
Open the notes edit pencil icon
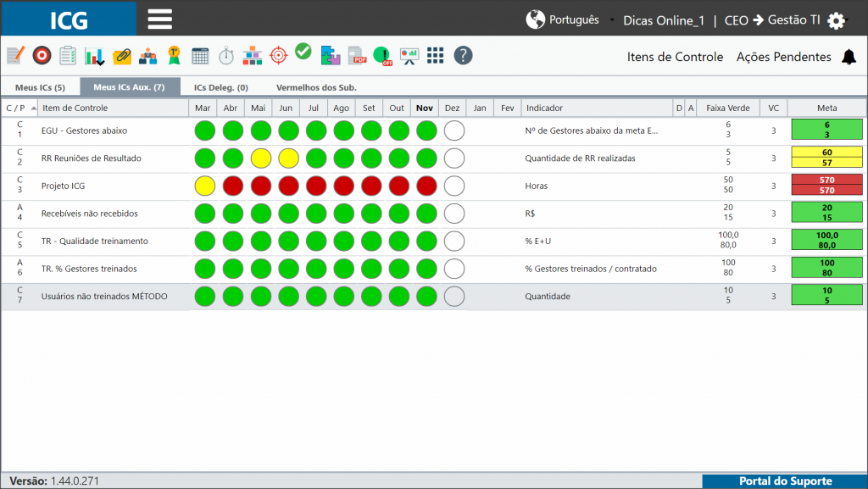pos(15,55)
